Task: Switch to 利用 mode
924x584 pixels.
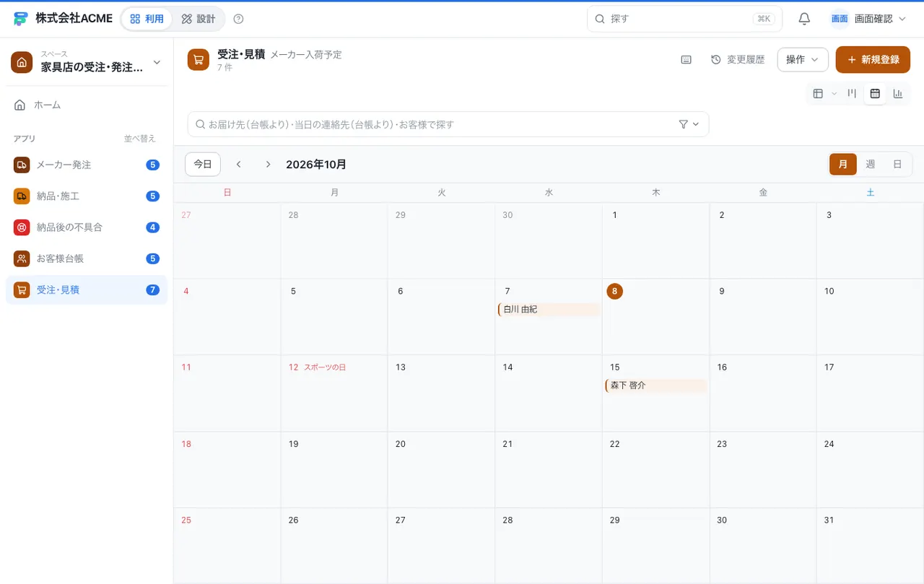Action: click(x=147, y=19)
